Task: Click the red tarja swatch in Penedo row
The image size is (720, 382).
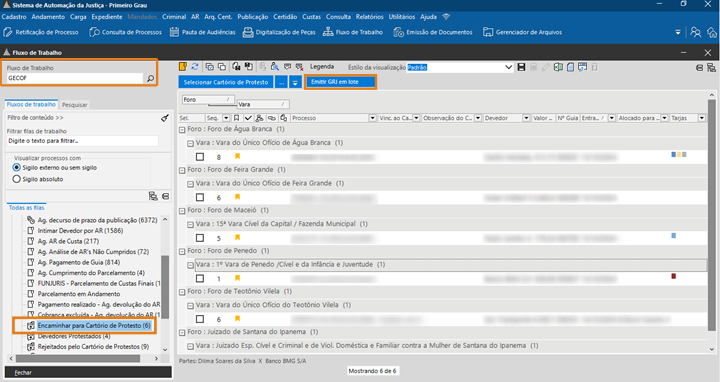Action: [674, 276]
